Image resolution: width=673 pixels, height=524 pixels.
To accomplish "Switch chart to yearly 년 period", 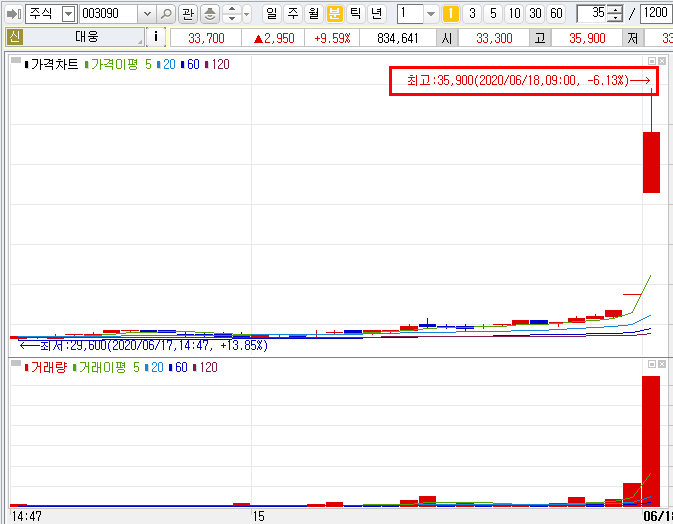I will 376,14.
